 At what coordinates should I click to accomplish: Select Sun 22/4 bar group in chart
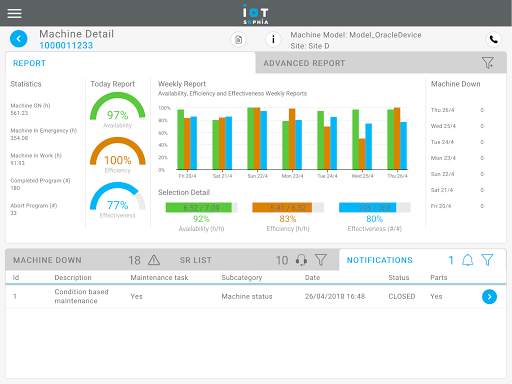257,138
